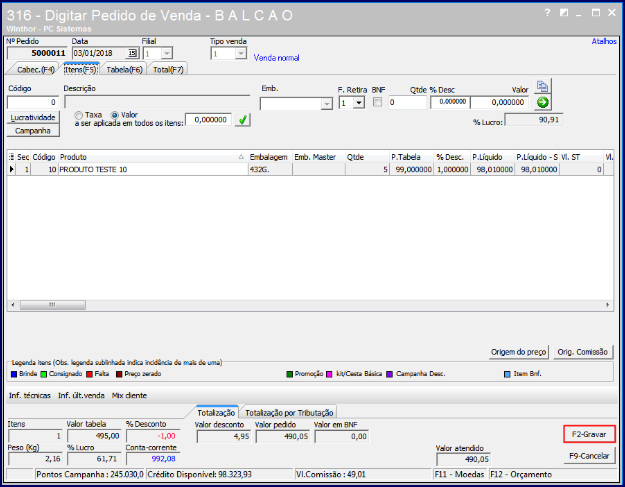This screenshot has width=625, height=487.
Task: Click the blue Brinde legend swatch
Action: point(14,374)
